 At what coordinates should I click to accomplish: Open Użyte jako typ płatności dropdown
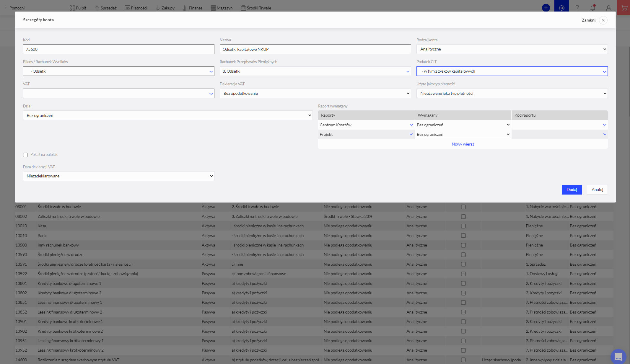512,93
